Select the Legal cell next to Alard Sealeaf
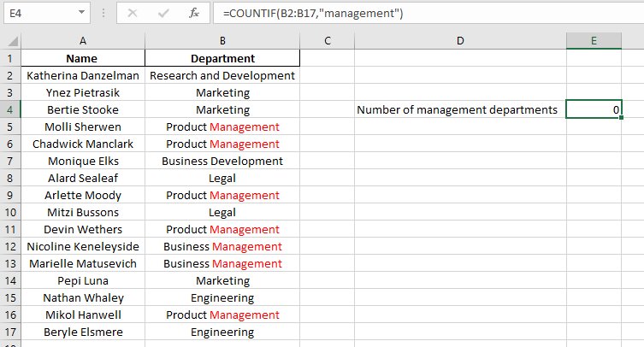The width and height of the screenshot is (644, 347). 222,179
